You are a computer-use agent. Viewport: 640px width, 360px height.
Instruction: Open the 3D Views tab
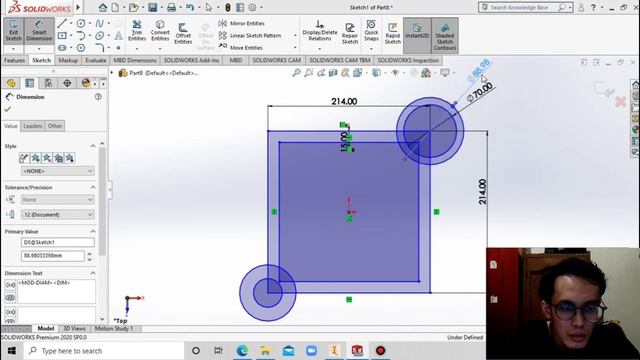(74, 328)
